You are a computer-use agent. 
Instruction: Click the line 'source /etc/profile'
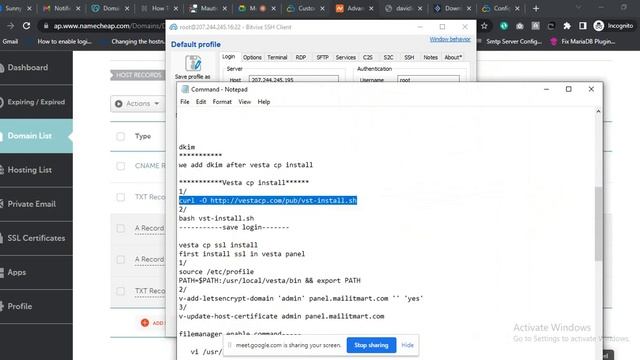(x=216, y=272)
